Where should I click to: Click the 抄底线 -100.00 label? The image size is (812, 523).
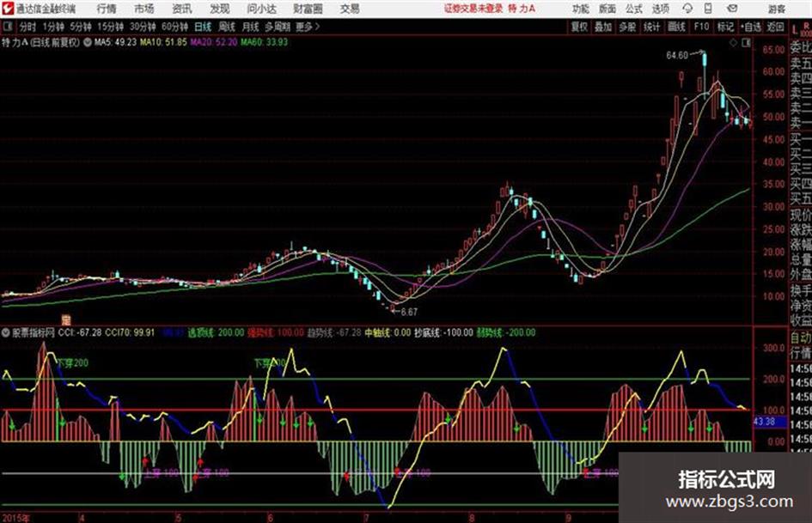point(443,332)
